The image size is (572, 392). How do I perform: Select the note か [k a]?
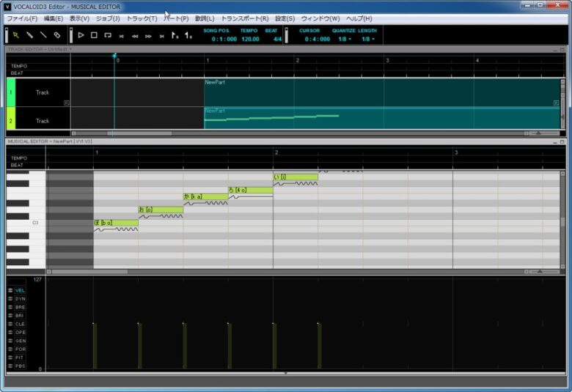[206, 196]
